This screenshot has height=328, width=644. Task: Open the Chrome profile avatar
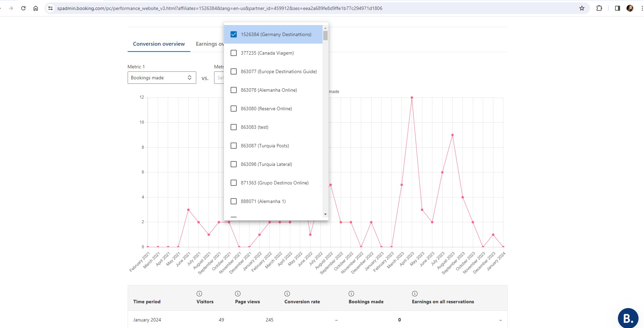pyautogui.click(x=630, y=8)
